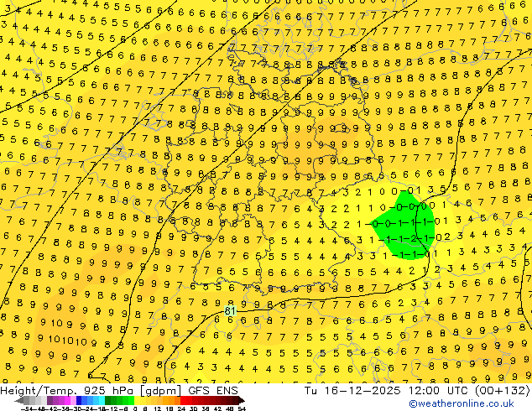The height and width of the screenshot is (411, 532).
Task: Click the -54 label at the legend's start
Action: tap(27, 408)
